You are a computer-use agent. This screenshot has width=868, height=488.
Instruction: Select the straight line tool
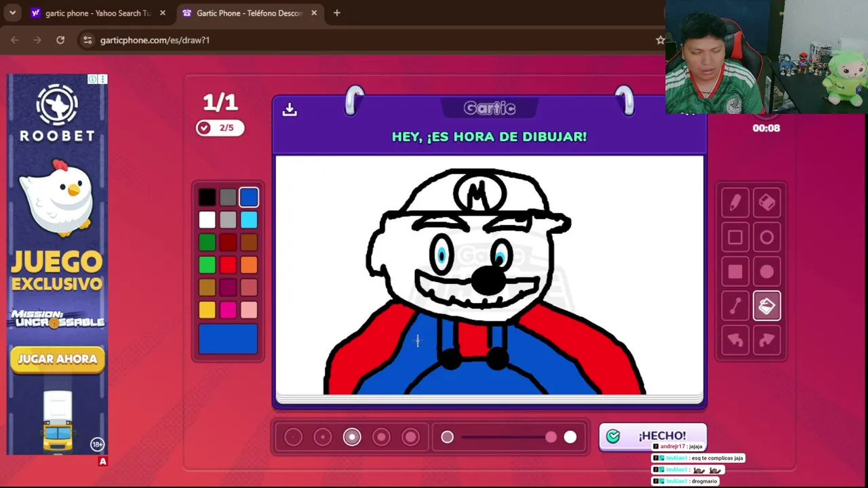tap(735, 306)
